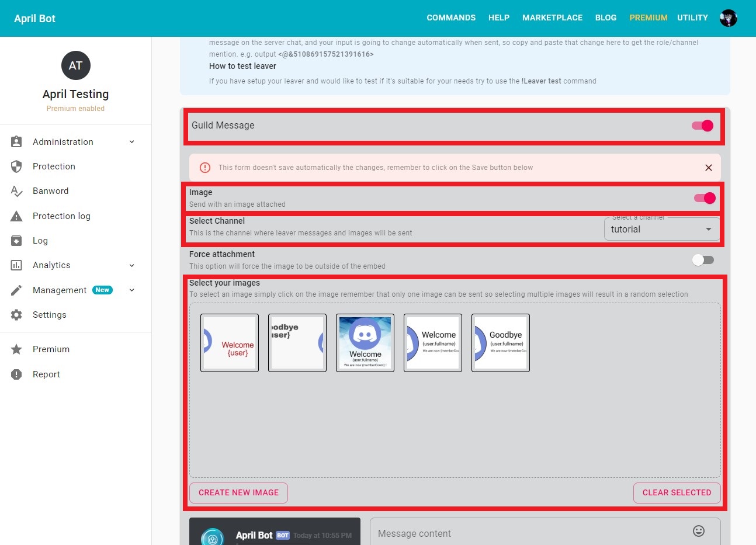Click the Report exclamation icon
Image resolution: width=756 pixels, height=545 pixels.
tap(16, 374)
